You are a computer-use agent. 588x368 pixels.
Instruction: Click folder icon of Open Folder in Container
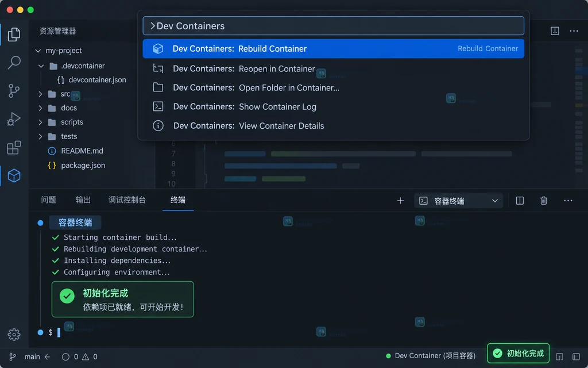(158, 87)
